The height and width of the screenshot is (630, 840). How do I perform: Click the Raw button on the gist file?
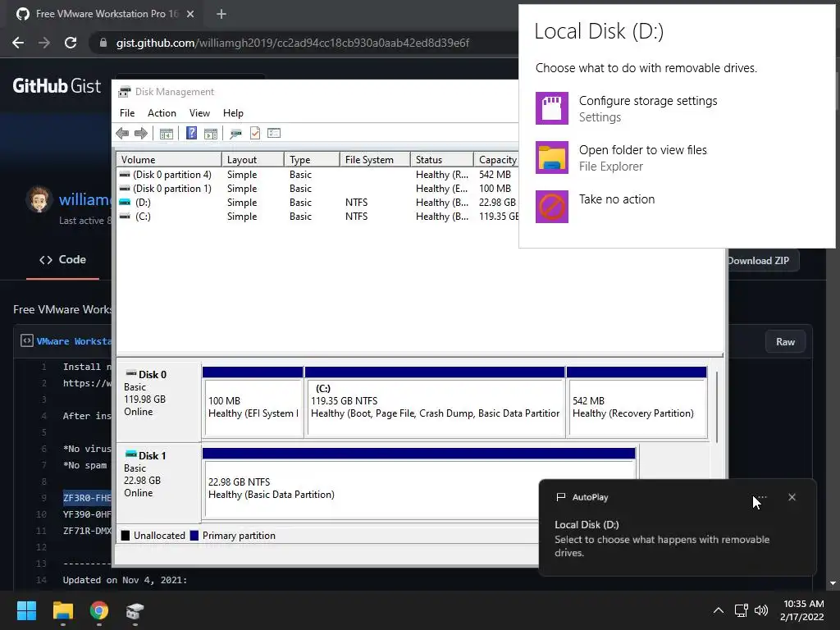pos(785,342)
